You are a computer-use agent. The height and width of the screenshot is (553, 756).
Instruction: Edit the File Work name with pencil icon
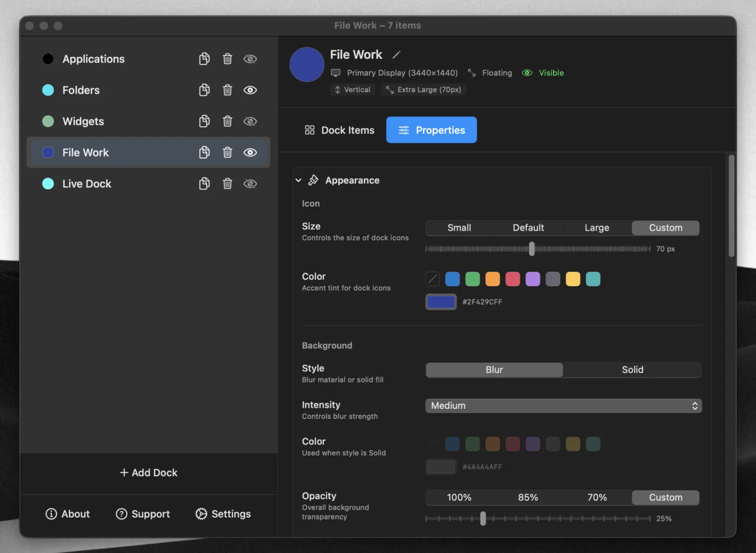point(396,55)
